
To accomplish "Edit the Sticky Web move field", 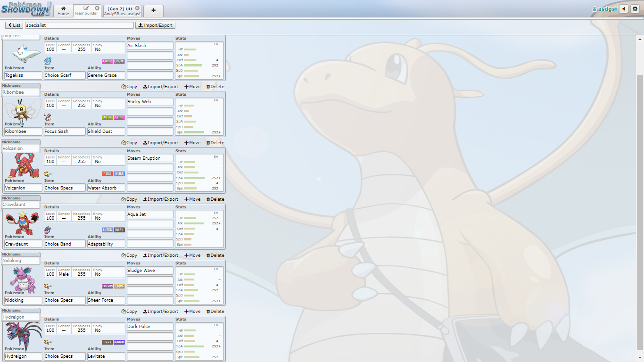I will pos(150,102).
